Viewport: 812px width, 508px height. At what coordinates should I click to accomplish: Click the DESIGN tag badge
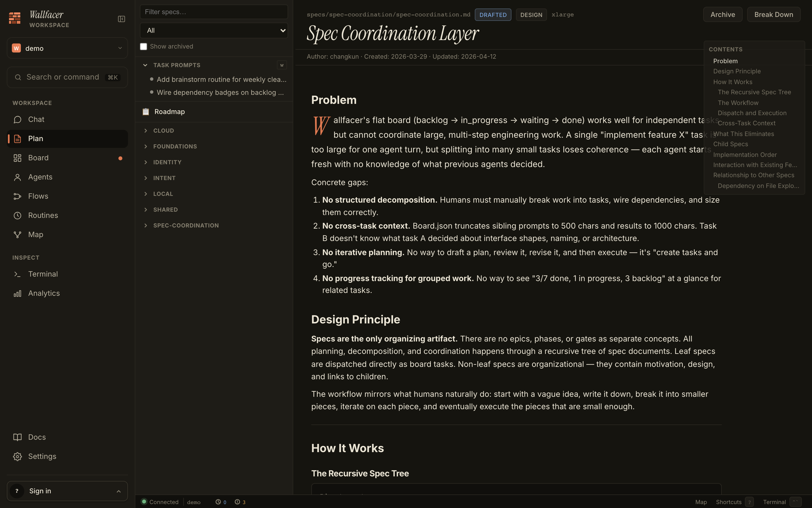(531, 15)
